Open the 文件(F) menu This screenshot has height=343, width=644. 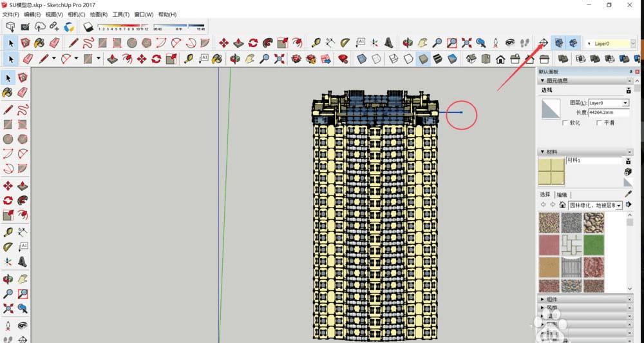11,14
